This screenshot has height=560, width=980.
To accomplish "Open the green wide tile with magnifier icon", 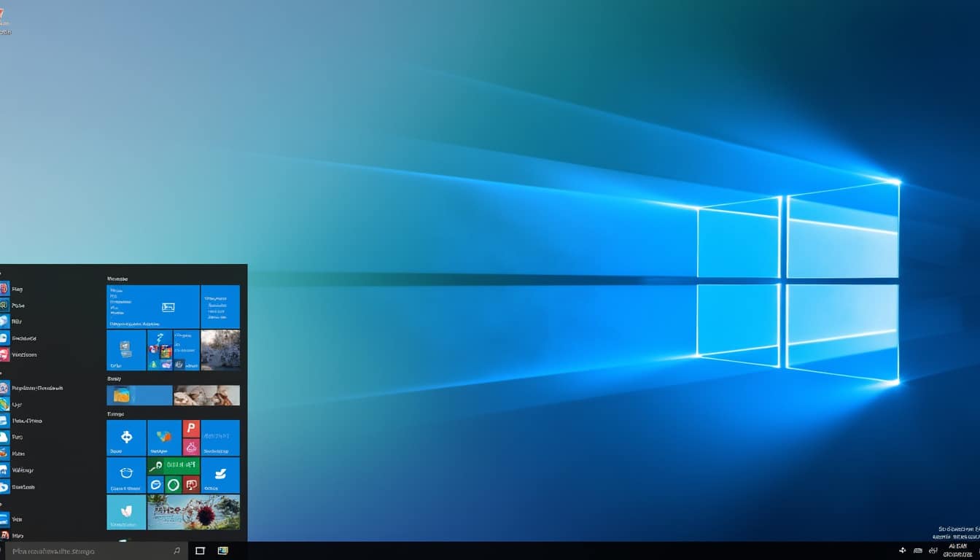I will click(x=173, y=465).
